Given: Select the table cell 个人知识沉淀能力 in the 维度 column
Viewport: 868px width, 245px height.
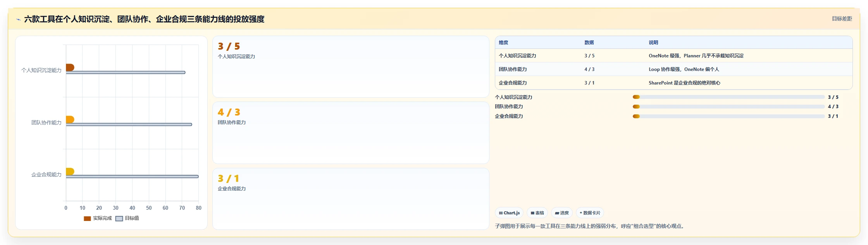Looking at the screenshot, I should (517, 56).
